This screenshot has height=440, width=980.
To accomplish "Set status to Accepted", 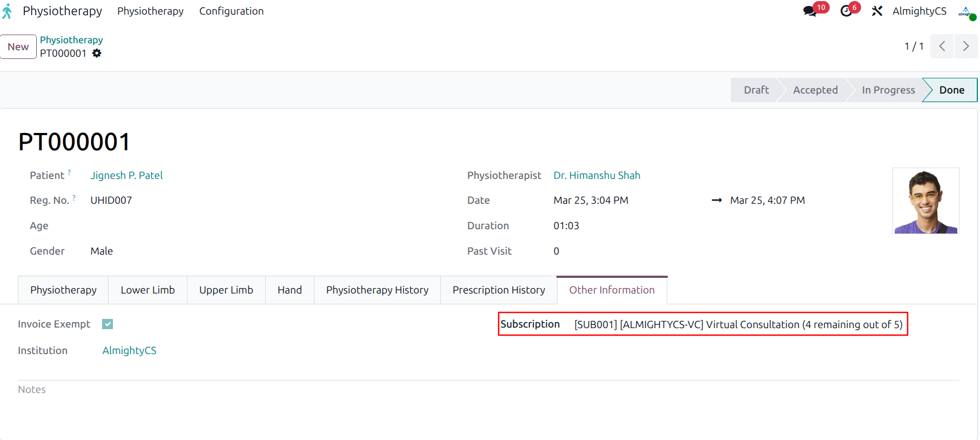I will [x=815, y=90].
